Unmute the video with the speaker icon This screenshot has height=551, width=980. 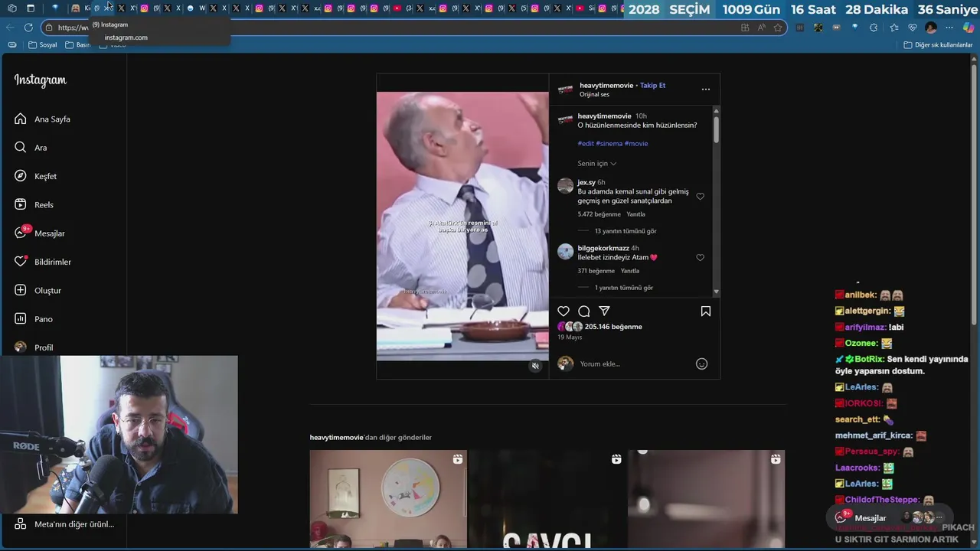[x=535, y=366]
